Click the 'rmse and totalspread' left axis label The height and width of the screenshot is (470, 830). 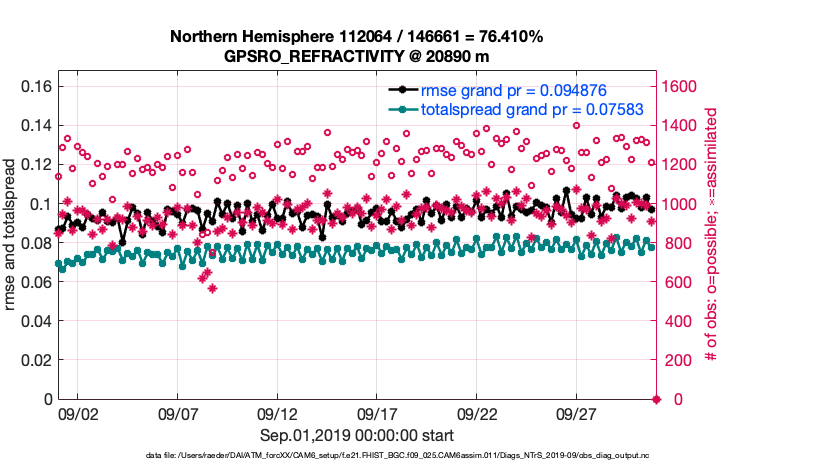12,235
